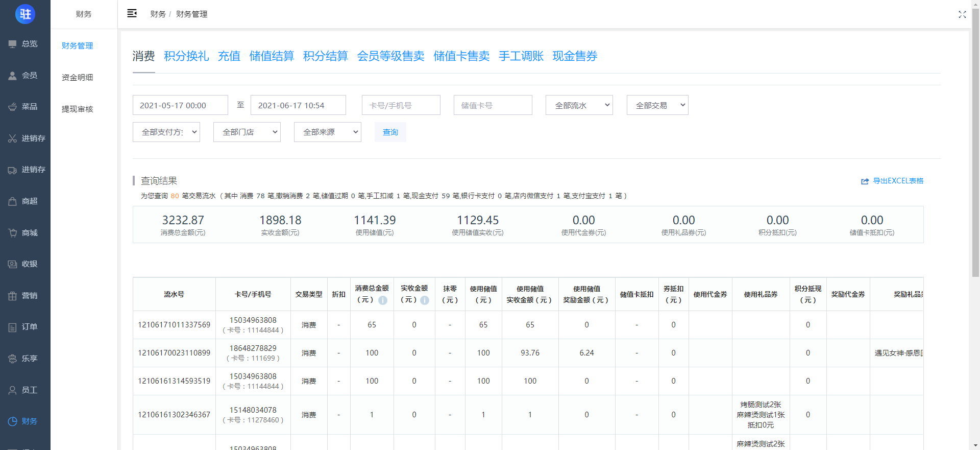Click the vertical page scrollbar

point(975,143)
